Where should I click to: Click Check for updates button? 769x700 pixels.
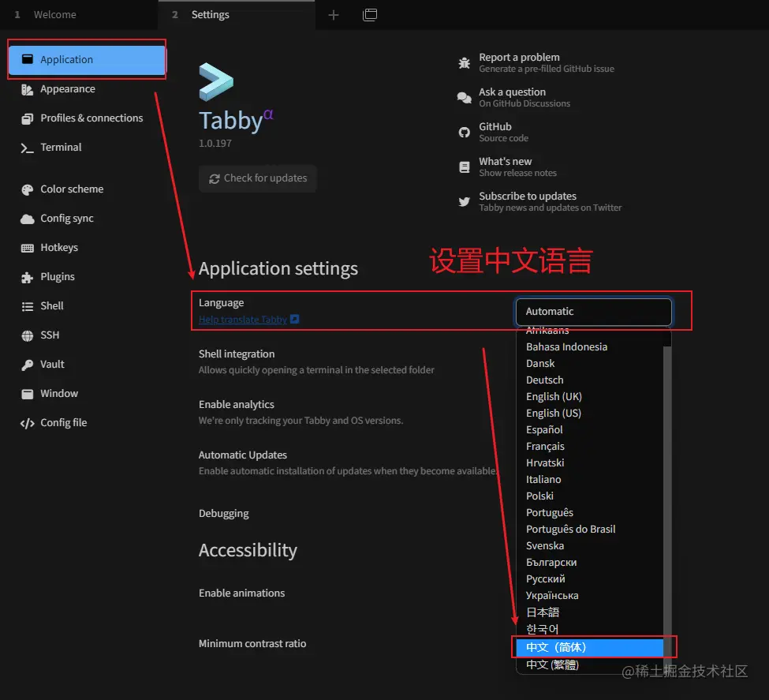click(257, 178)
